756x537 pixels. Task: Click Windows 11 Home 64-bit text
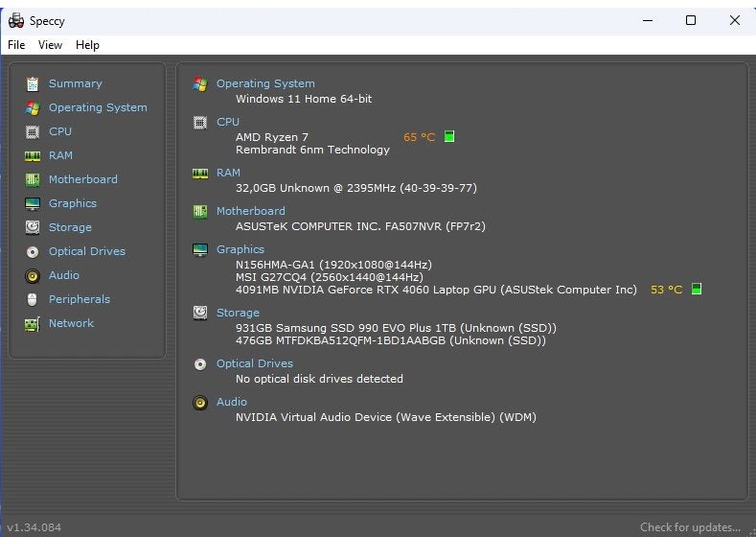(x=304, y=99)
